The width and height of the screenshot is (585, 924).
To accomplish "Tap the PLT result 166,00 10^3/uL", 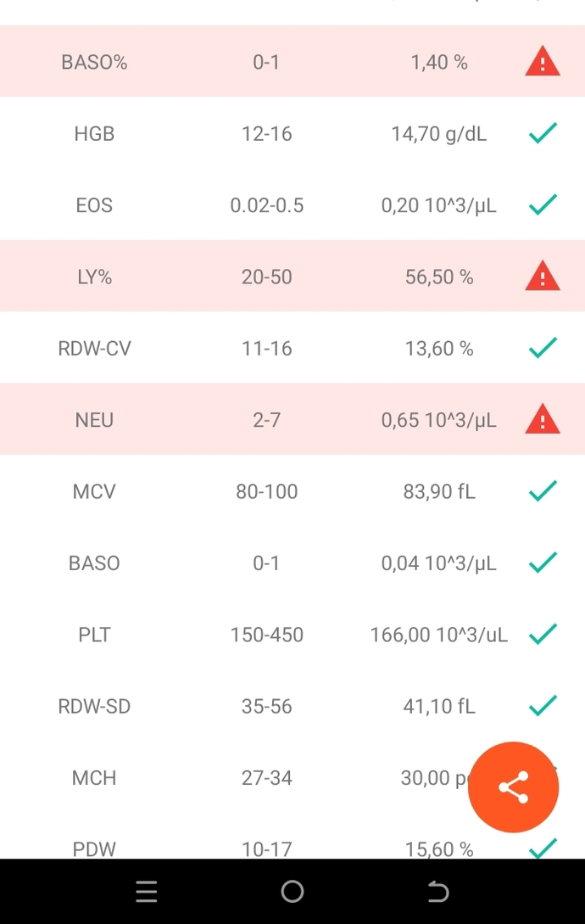I will coord(439,635).
